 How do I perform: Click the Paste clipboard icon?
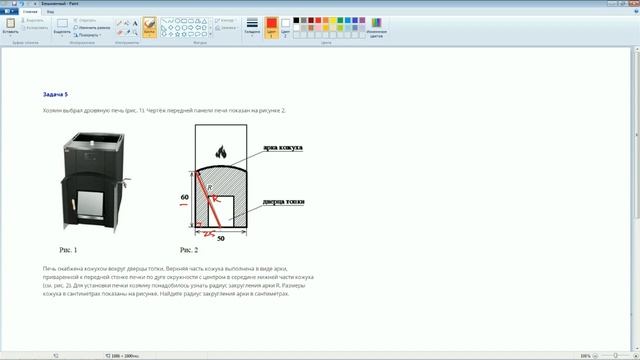tap(11, 23)
